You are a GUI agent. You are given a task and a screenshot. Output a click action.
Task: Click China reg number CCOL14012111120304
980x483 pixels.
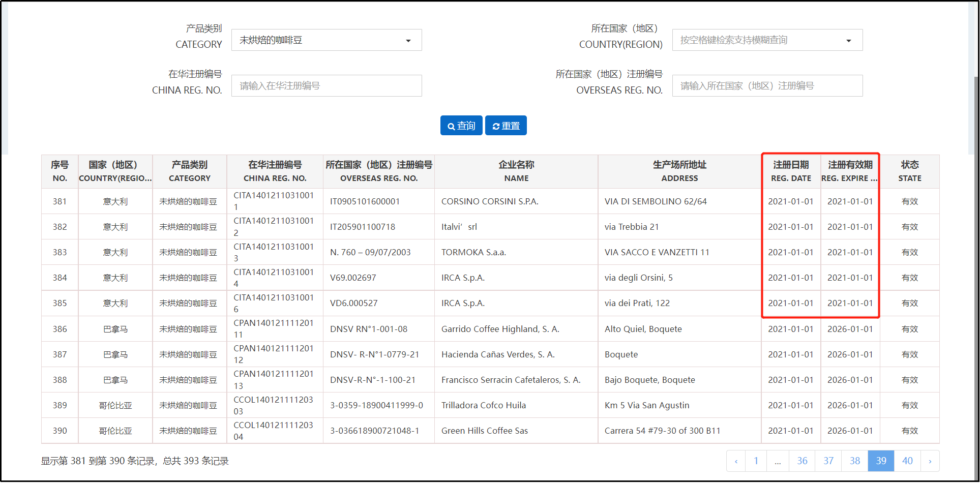pyautogui.click(x=274, y=431)
